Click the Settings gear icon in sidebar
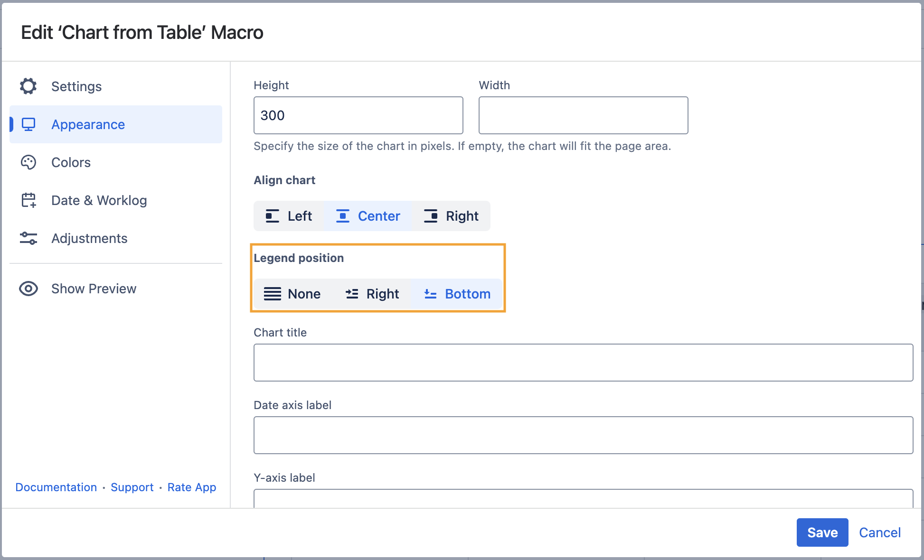 (x=28, y=86)
